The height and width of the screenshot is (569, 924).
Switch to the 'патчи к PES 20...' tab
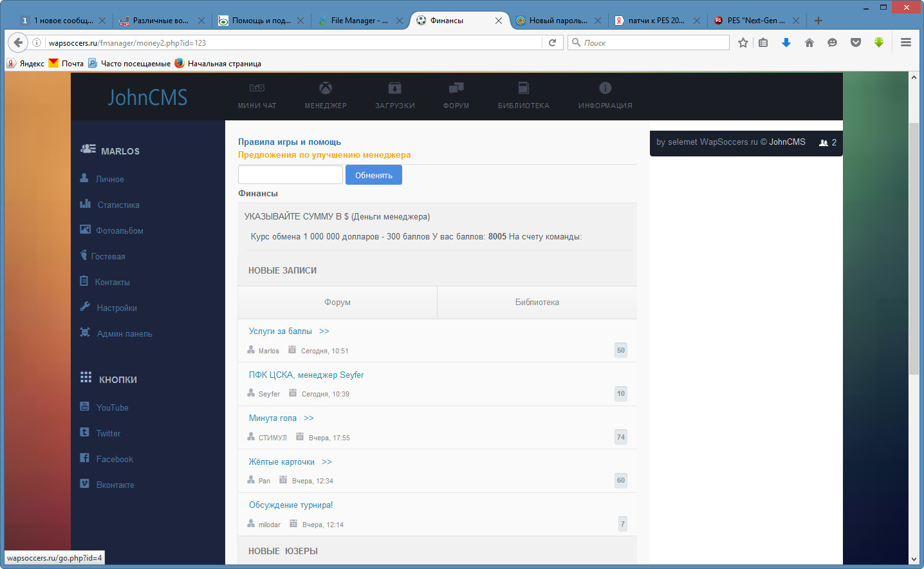(x=656, y=21)
